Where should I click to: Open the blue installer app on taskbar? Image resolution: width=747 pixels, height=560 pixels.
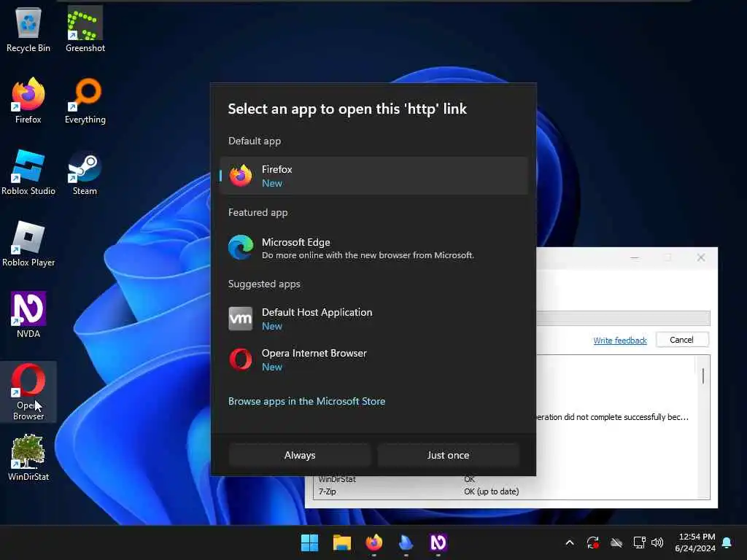click(x=406, y=542)
